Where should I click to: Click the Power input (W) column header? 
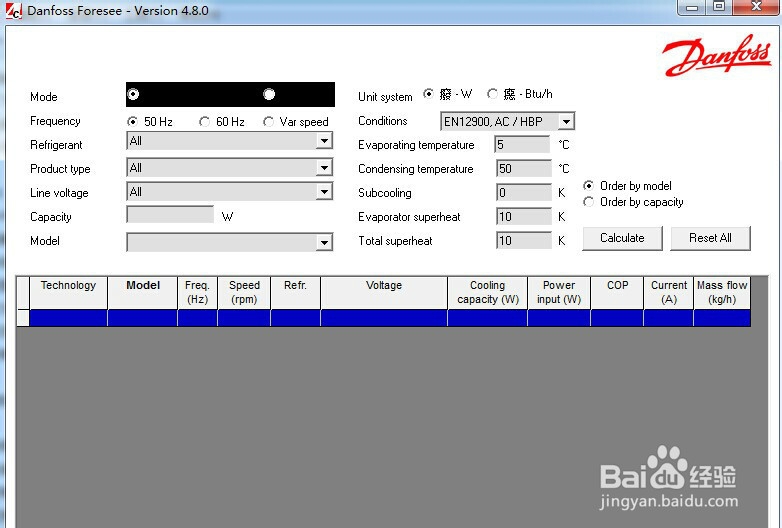[559, 293]
